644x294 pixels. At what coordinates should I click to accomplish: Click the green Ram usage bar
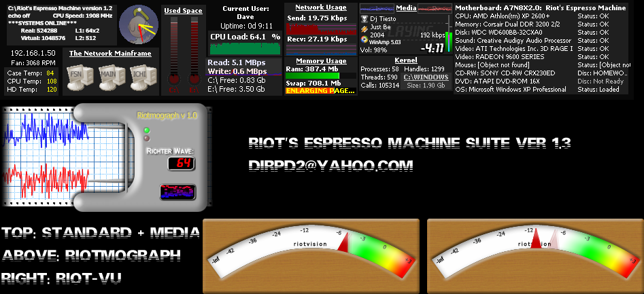tap(312, 76)
